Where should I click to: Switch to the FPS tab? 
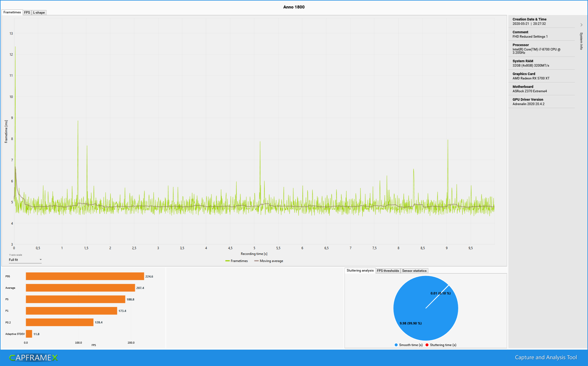click(27, 13)
